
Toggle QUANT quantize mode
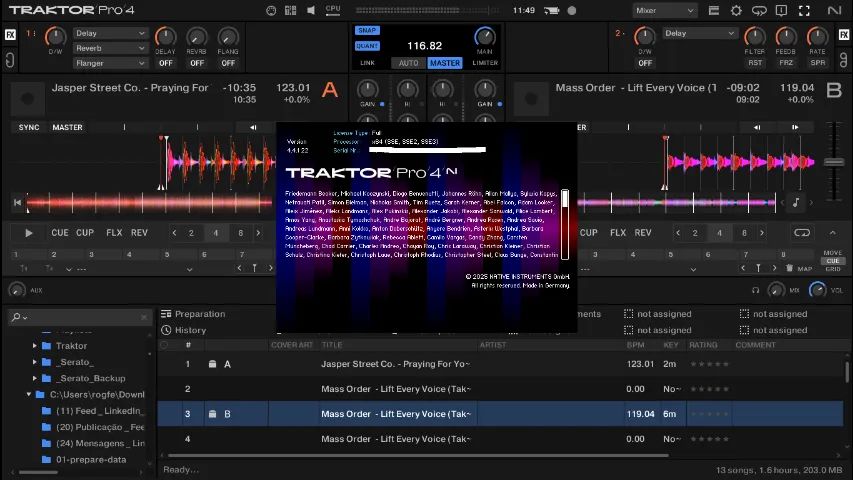367,46
